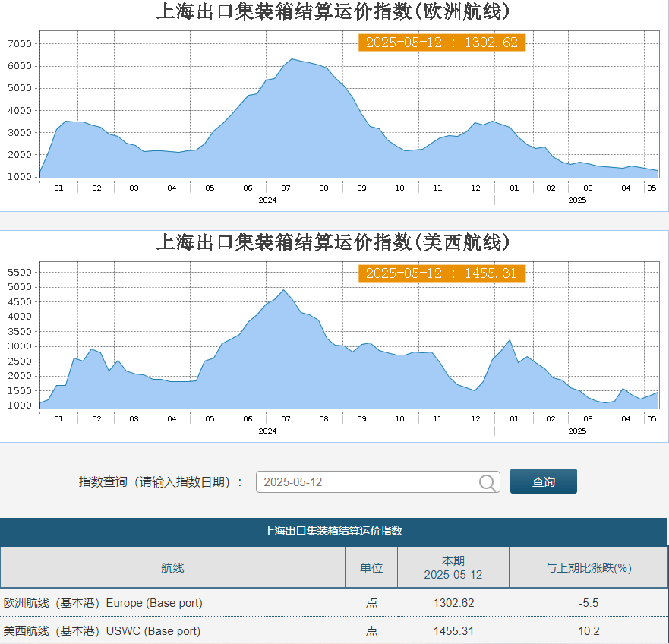Click the 欧洲航线 chart title
The image size is (669, 644).
[333, 12]
